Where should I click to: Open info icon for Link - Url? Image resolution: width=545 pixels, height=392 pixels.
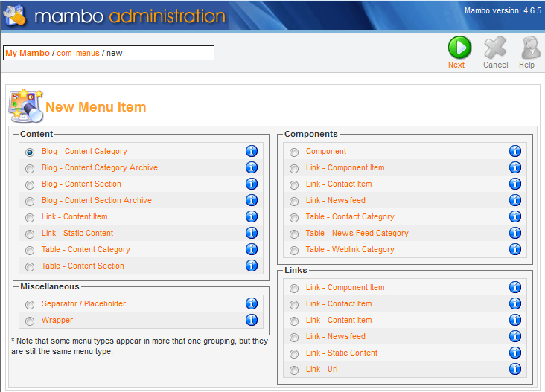point(515,369)
